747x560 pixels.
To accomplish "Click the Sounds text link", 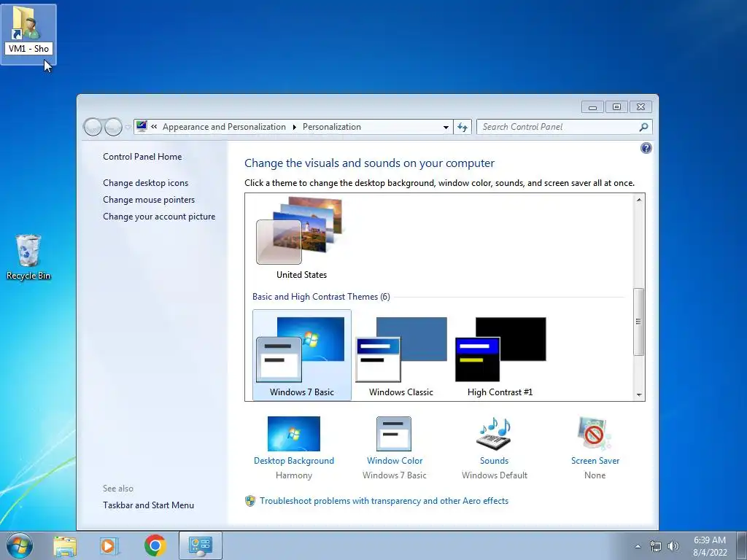I will (494, 461).
